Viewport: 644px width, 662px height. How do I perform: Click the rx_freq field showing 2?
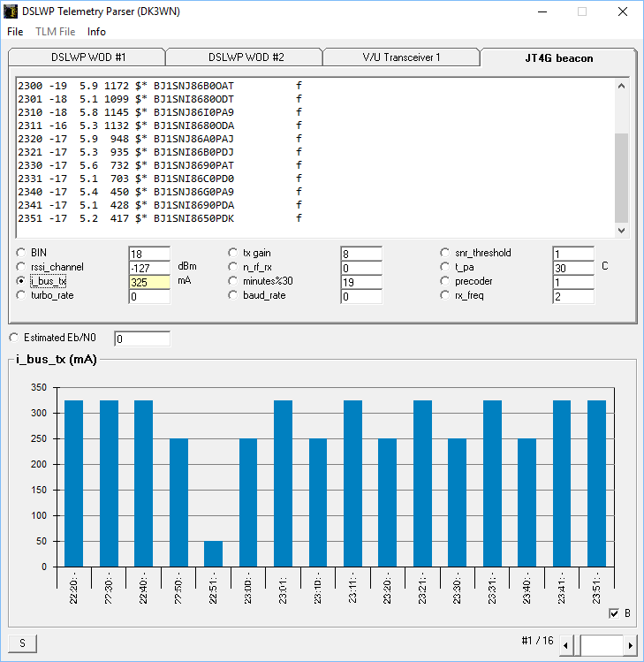(x=573, y=296)
